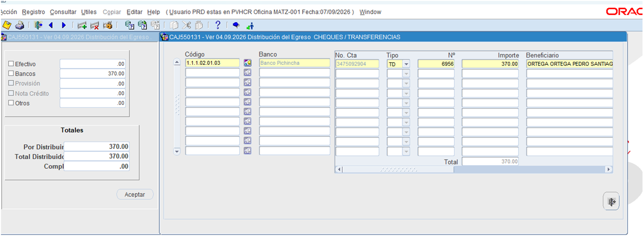Insert a new record using green plus icon
The image size is (644, 245).
coord(82,25)
